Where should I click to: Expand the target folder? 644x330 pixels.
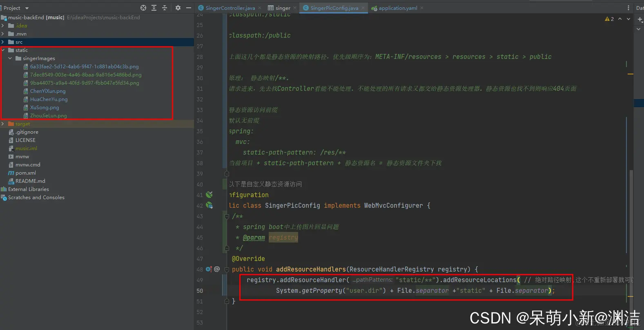click(x=3, y=123)
